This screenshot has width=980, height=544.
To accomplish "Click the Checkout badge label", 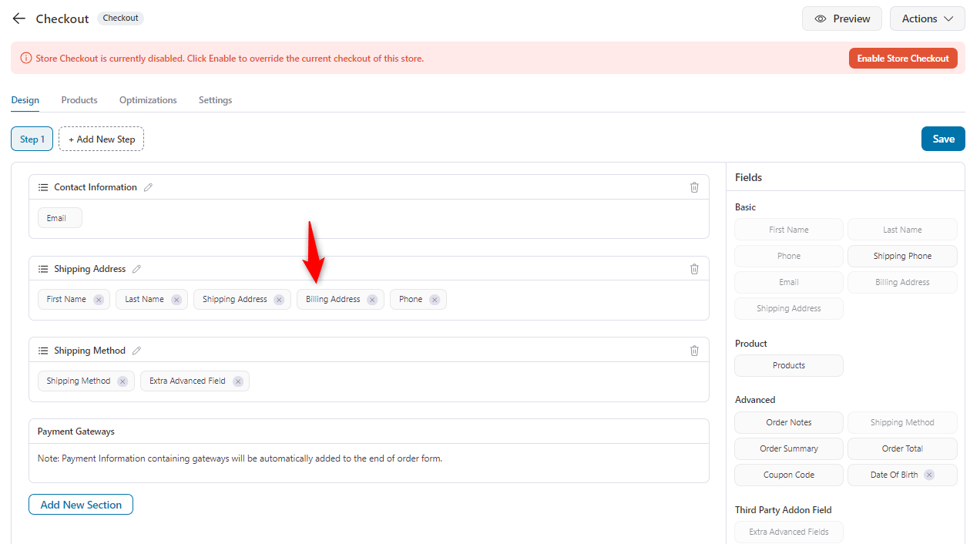I will (120, 18).
